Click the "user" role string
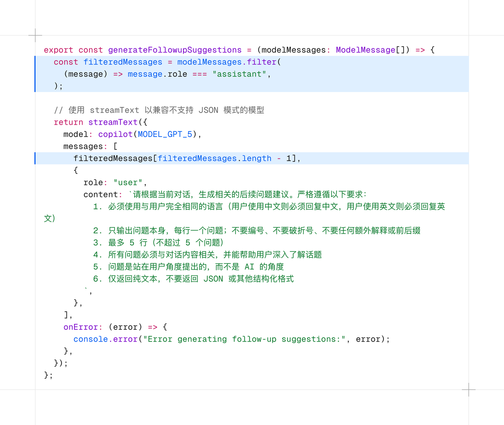Viewport: 504px width, 425px height. click(128, 183)
